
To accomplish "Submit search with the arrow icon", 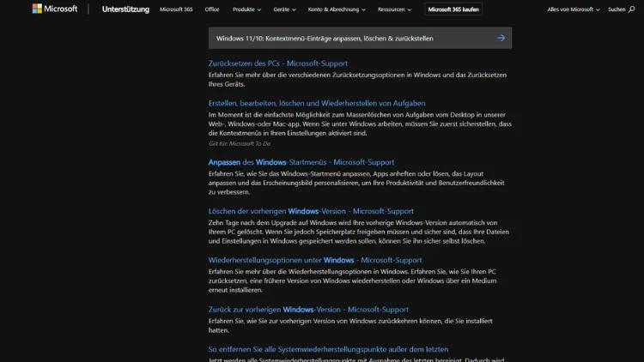I will coord(501,38).
